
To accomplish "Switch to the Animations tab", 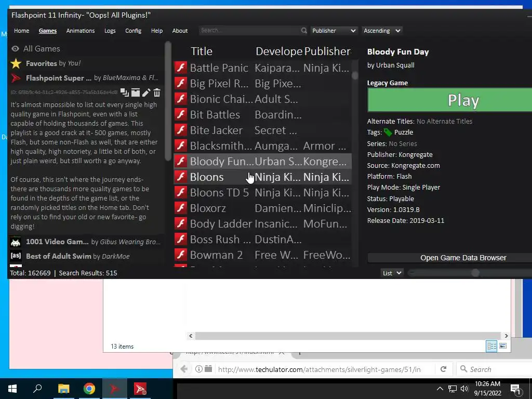I will [81, 31].
